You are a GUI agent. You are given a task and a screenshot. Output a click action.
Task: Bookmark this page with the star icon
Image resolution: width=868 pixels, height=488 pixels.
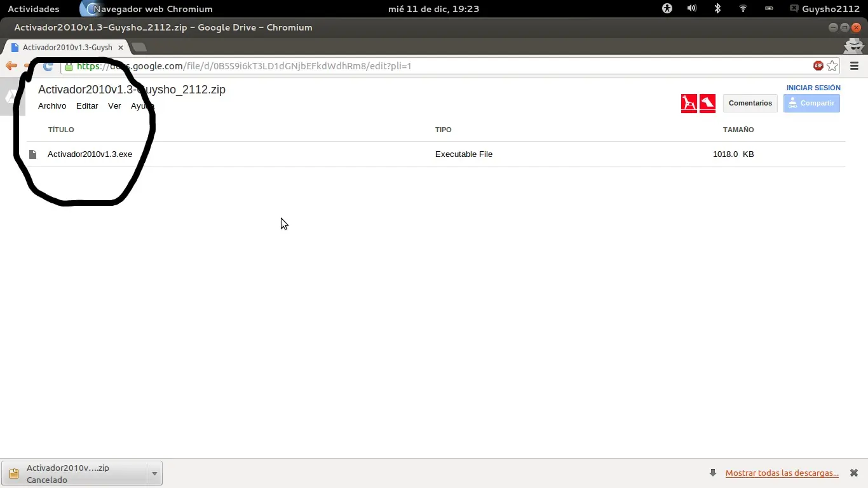tap(832, 66)
